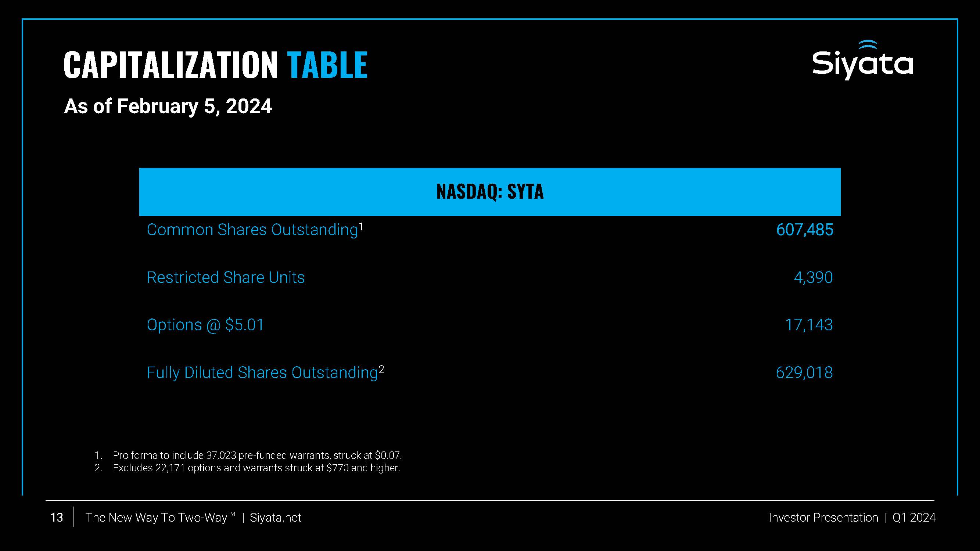Click the 629,018 fully diluted value
The height and width of the screenshot is (551, 980).
pos(804,372)
